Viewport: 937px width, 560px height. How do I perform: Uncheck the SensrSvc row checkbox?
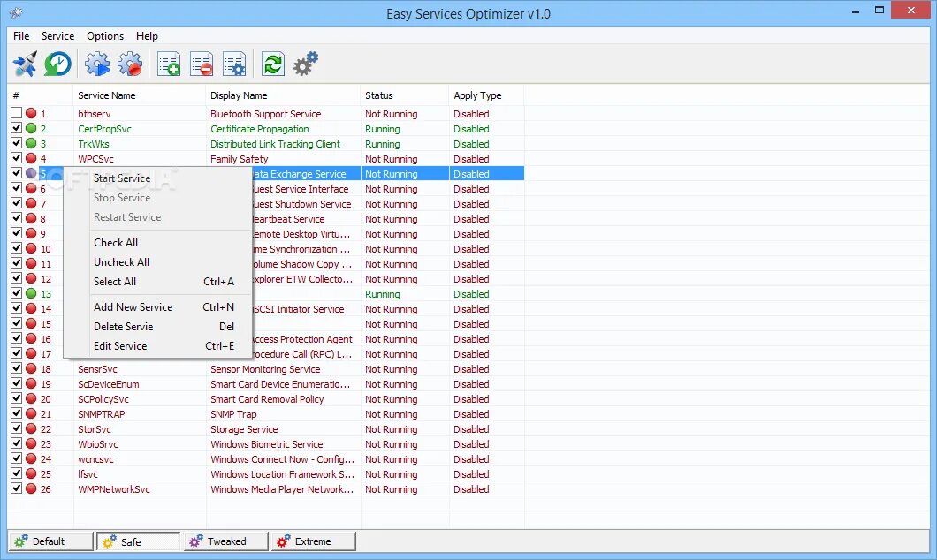tap(16, 368)
